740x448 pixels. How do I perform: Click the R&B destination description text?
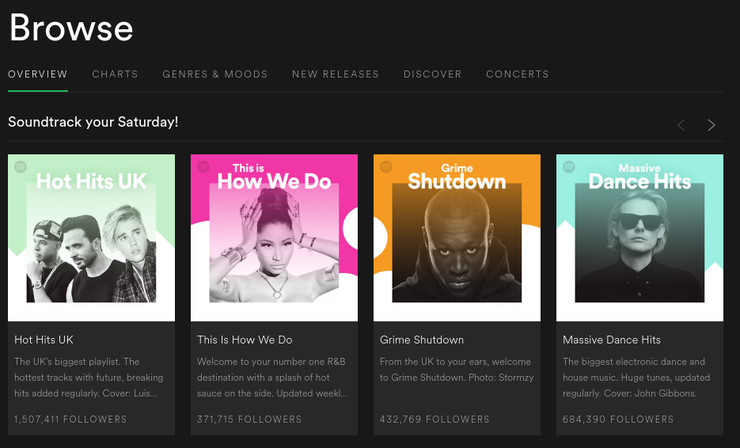[272, 378]
